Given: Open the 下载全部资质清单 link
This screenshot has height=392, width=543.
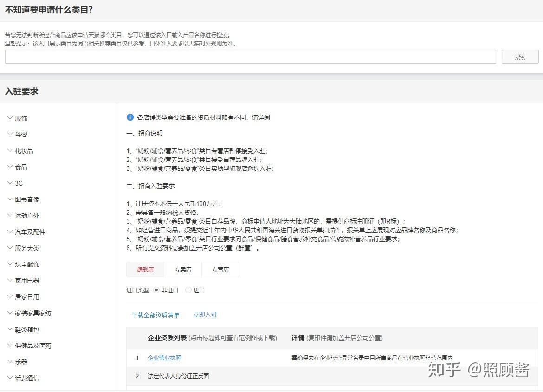Looking at the screenshot, I should pos(155,314).
